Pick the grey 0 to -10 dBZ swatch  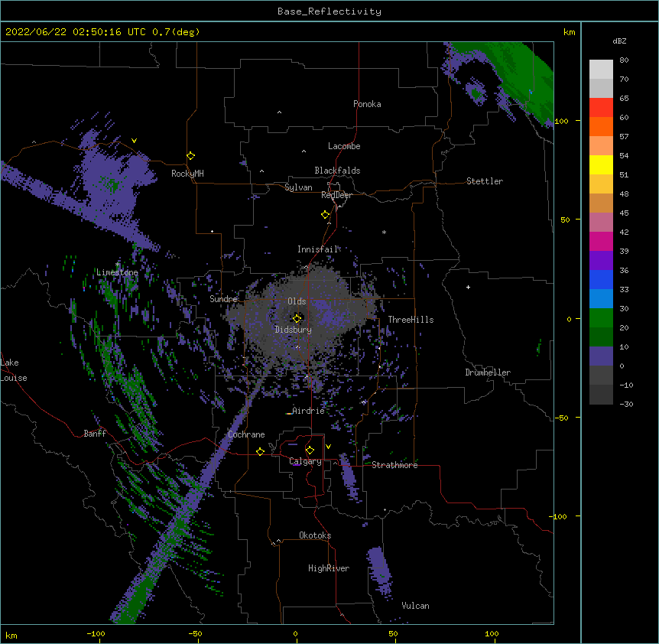tap(601, 376)
